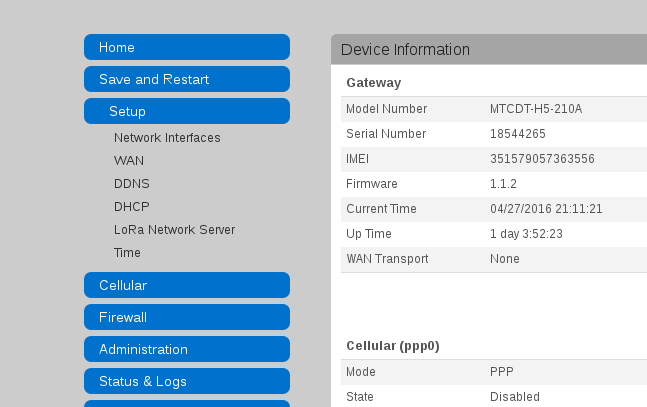The width and height of the screenshot is (647, 407).
Task: Click the IMEI value text
Action: (542, 159)
